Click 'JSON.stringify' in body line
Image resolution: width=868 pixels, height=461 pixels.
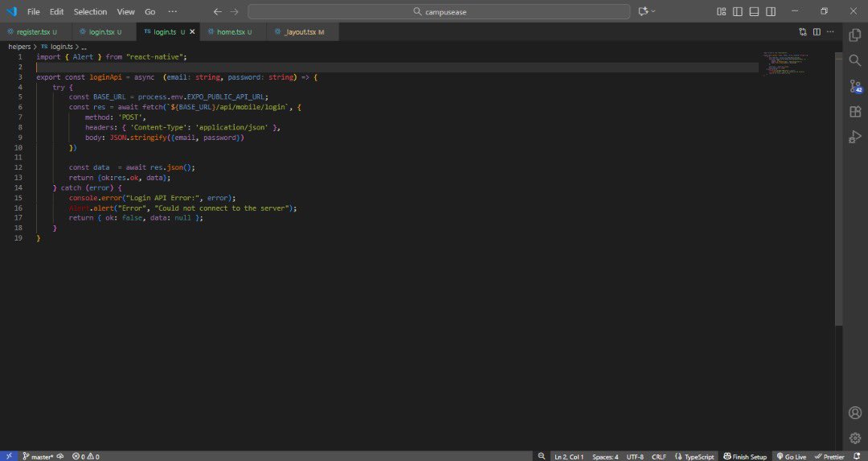point(138,138)
